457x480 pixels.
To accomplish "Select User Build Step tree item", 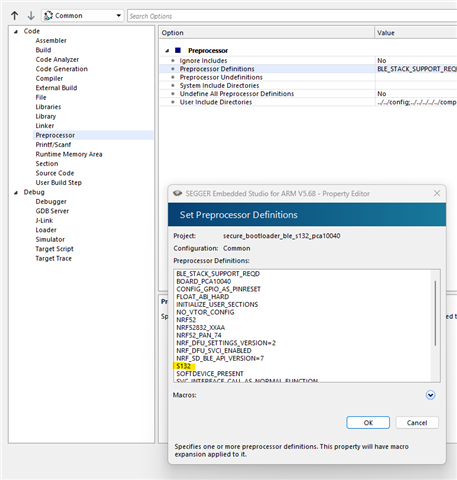I will click(59, 183).
